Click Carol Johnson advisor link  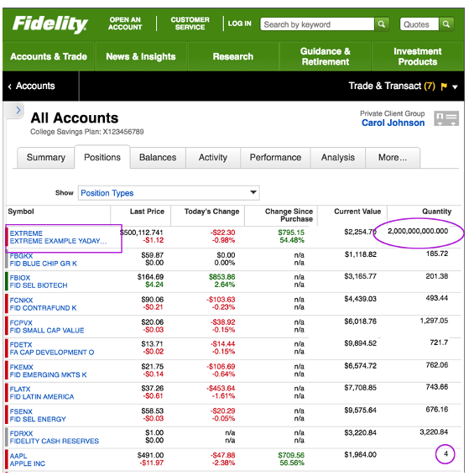click(x=393, y=123)
